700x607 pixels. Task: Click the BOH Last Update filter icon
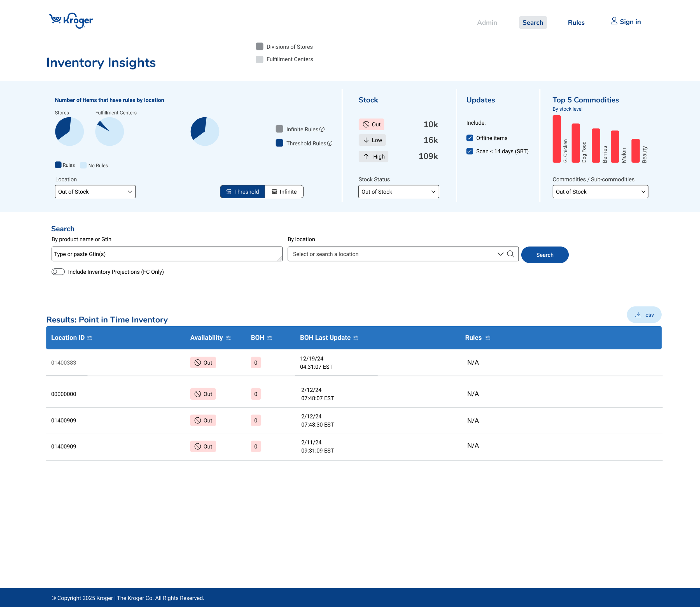pyautogui.click(x=356, y=338)
